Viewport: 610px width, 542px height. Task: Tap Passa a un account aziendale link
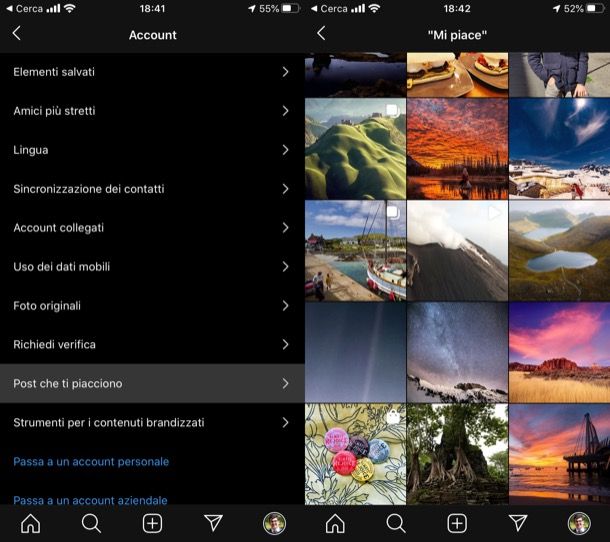click(90, 500)
